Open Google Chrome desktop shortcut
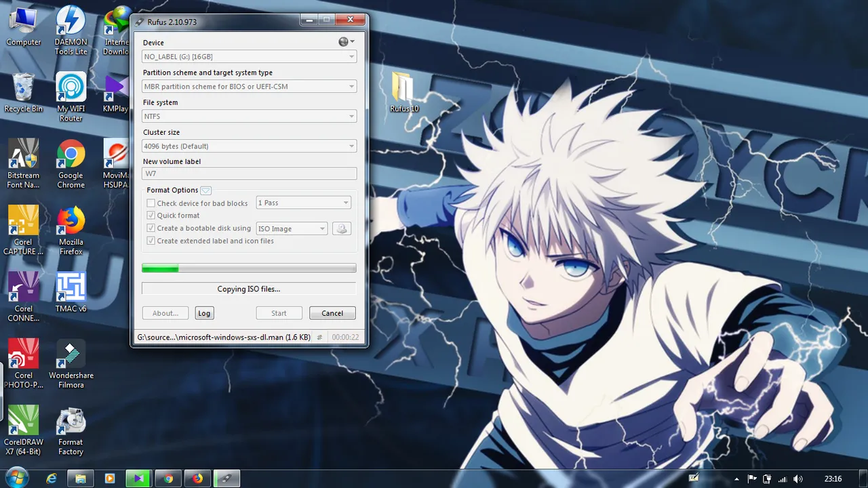 point(71,163)
